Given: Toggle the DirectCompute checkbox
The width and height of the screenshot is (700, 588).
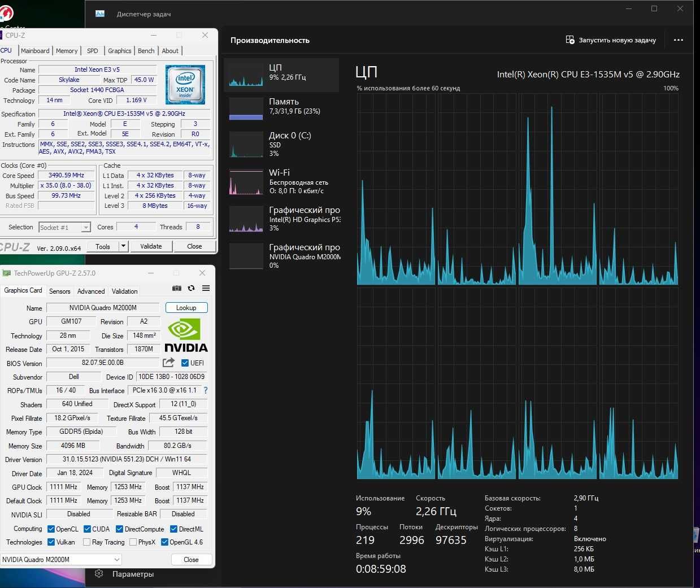Looking at the screenshot, I should point(120,529).
